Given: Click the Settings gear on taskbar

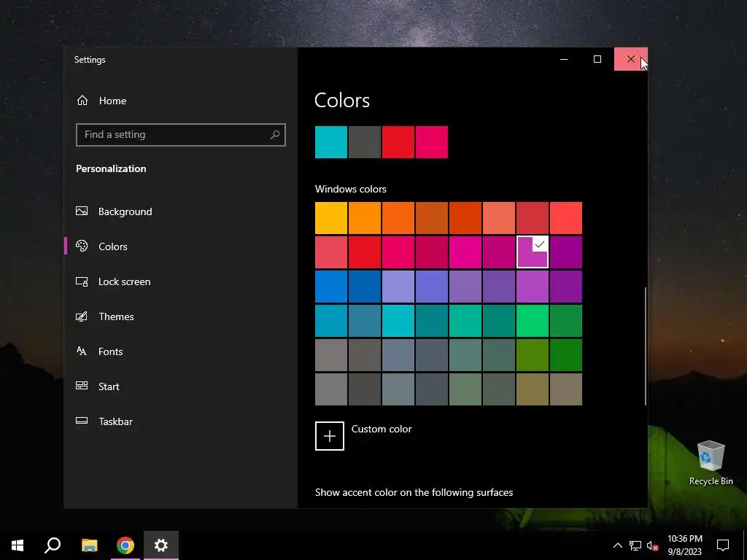Looking at the screenshot, I should point(161,545).
